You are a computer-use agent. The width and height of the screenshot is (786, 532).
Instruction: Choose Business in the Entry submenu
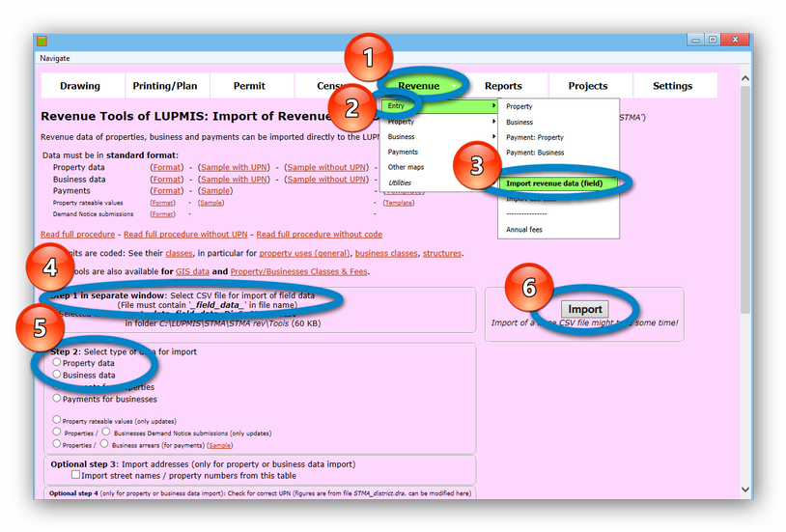[x=519, y=122]
